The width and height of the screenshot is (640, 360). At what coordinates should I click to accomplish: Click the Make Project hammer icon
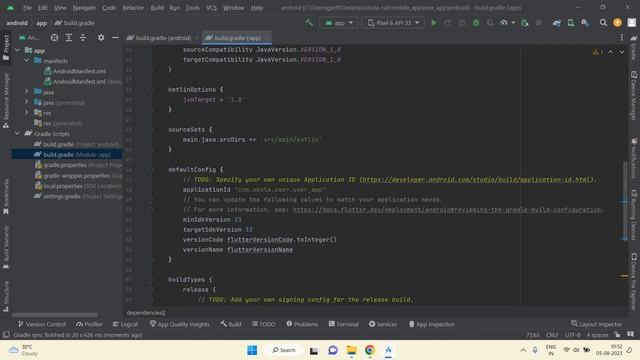pyautogui.click(x=309, y=23)
